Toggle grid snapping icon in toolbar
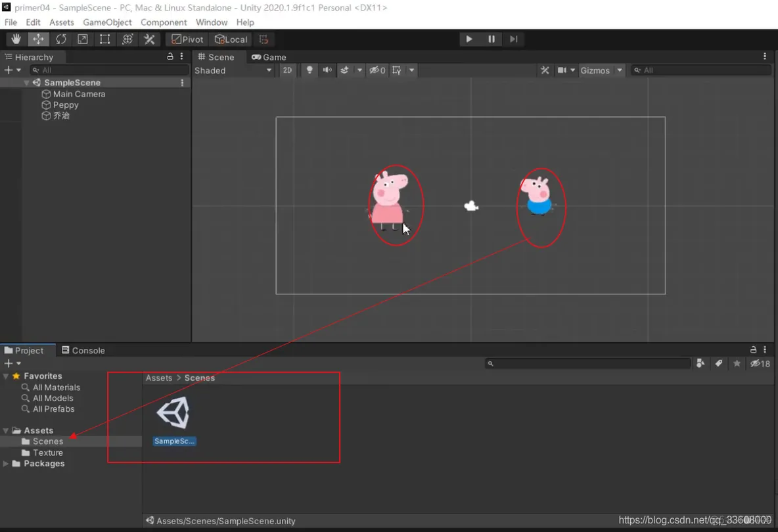The height and width of the screenshot is (532, 778). pyautogui.click(x=263, y=39)
